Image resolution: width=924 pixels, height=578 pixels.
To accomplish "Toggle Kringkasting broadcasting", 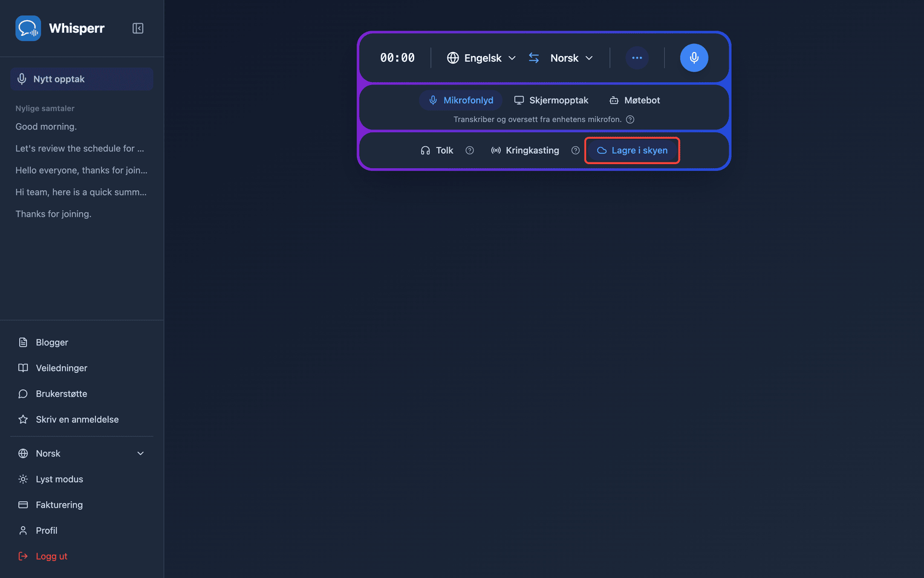I will (x=525, y=150).
